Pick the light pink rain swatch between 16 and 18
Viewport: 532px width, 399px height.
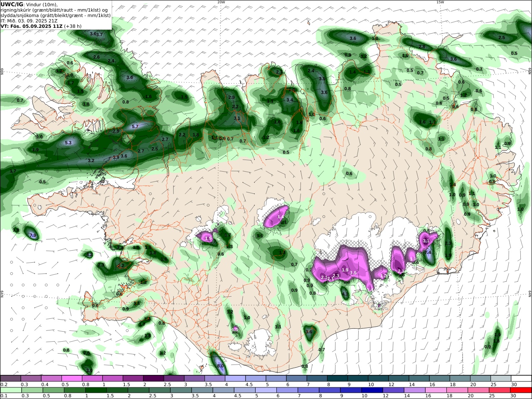click(x=435, y=390)
